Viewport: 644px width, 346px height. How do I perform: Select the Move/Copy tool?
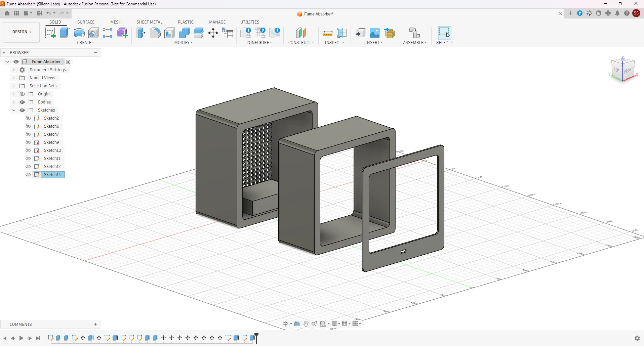[213, 33]
